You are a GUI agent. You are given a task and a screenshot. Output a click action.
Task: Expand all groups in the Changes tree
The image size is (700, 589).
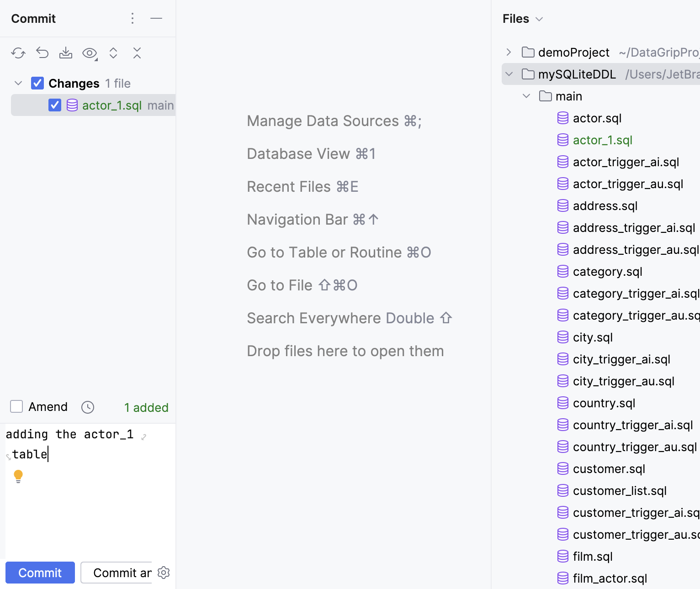coord(113,53)
